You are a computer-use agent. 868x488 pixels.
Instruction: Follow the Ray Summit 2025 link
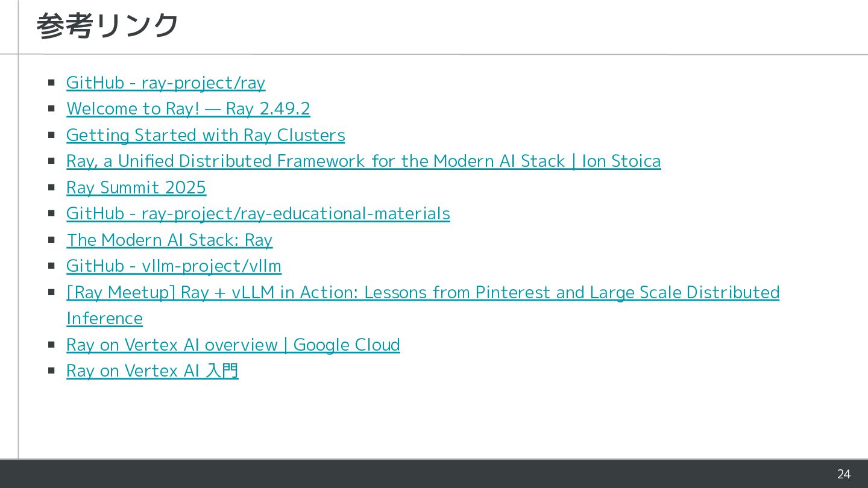[x=136, y=187]
